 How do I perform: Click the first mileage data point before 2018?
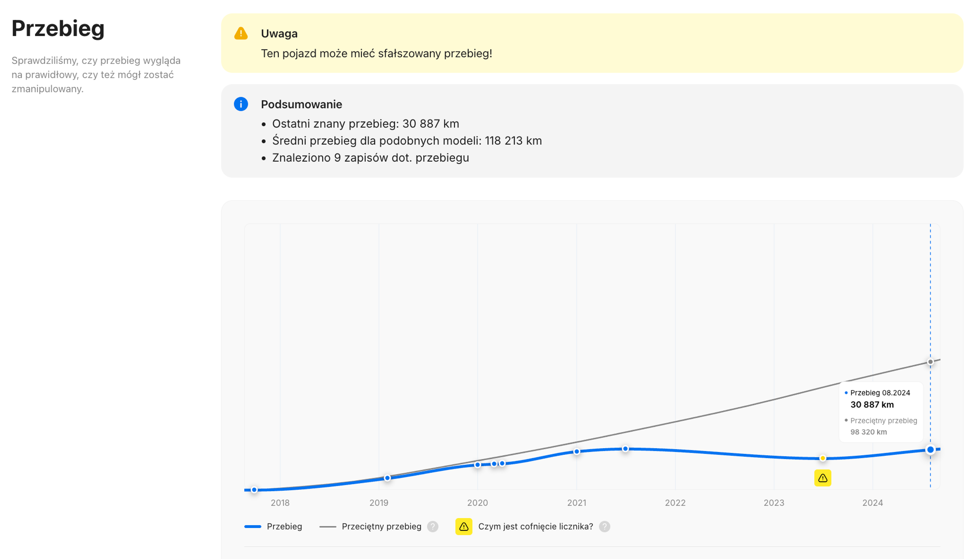click(254, 490)
